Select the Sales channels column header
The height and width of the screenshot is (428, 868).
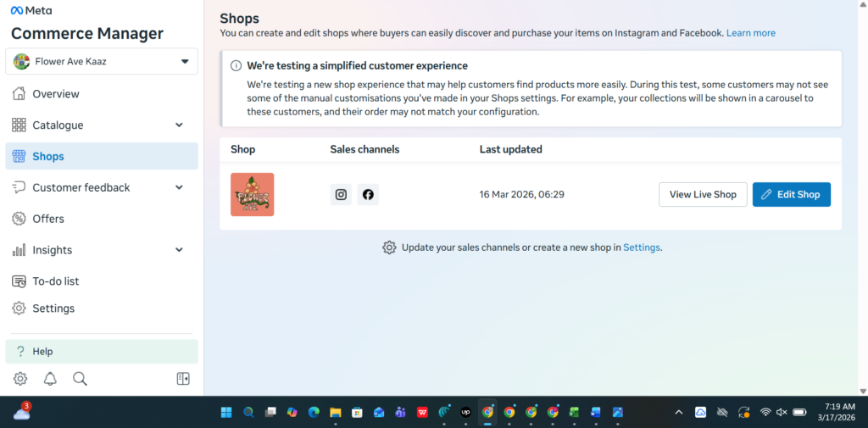pyautogui.click(x=364, y=149)
